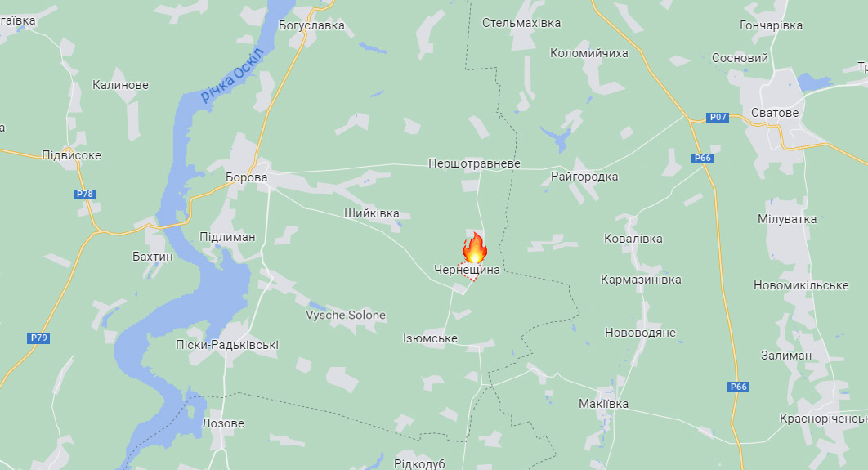Click the річка Оскіл river label
Image resolution: width=868 pixels, height=470 pixels.
(x=232, y=75)
